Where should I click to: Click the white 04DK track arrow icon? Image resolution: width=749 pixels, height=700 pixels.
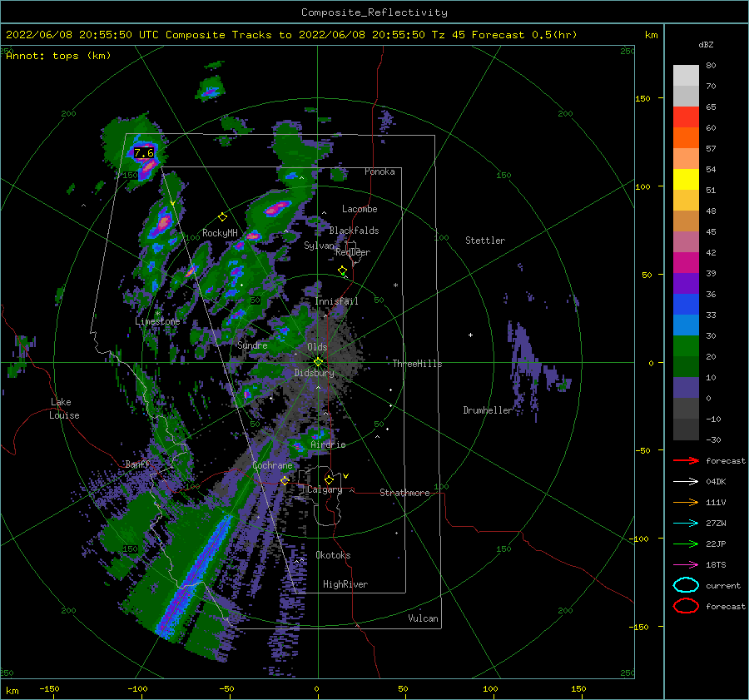tap(686, 482)
